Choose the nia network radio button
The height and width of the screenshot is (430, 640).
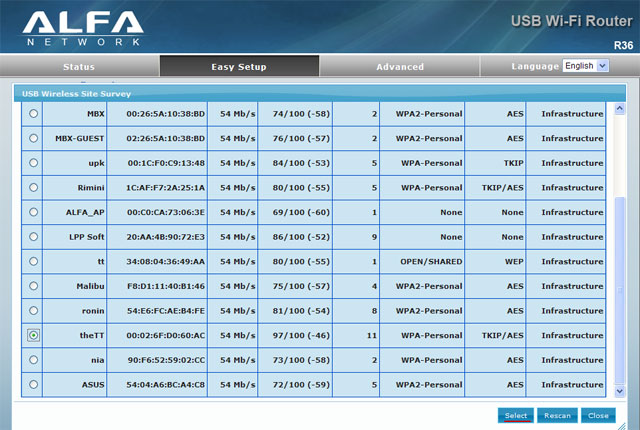33,360
